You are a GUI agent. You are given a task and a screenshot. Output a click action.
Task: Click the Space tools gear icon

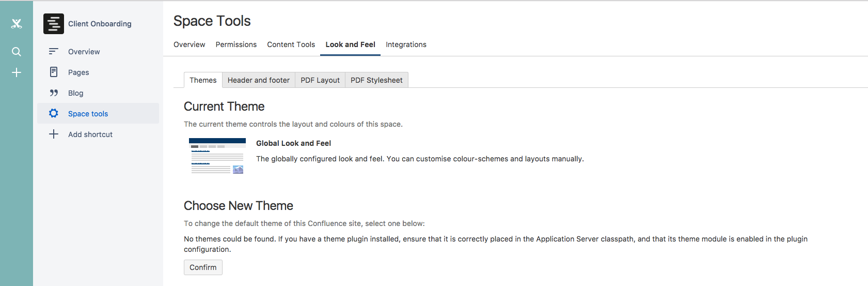tap(54, 113)
